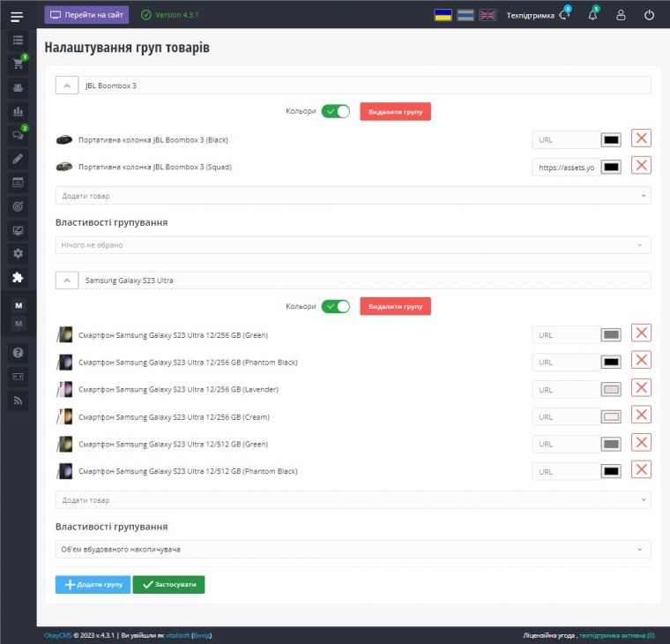The width and height of the screenshot is (670, 644).
Task: Click the power logout icon in top bar
Action: pyautogui.click(x=650, y=15)
